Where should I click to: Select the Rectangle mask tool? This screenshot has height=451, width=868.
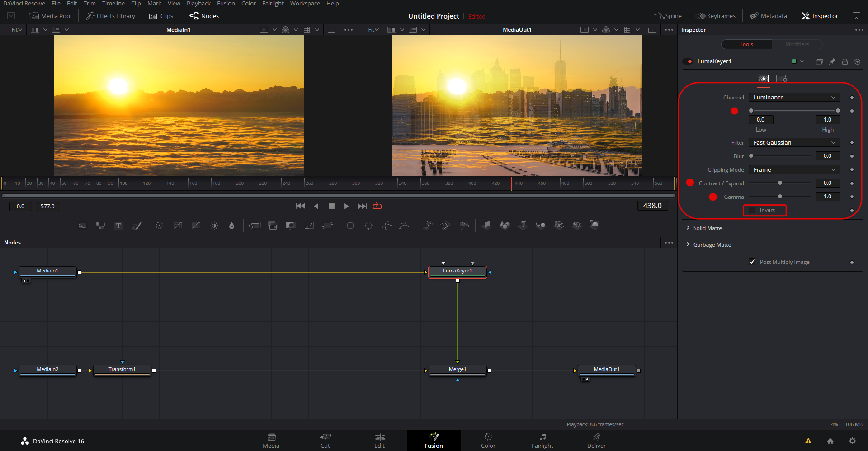click(x=350, y=225)
